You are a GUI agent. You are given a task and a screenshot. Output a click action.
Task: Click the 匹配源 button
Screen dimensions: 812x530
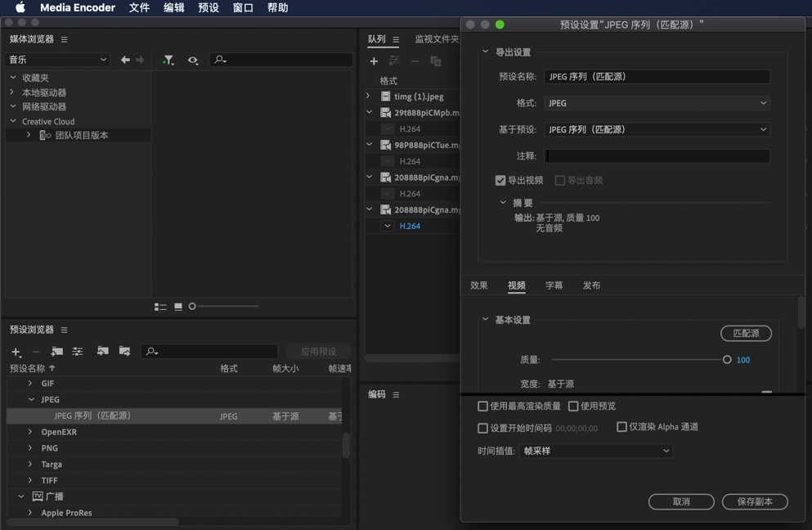(x=746, y=333)
